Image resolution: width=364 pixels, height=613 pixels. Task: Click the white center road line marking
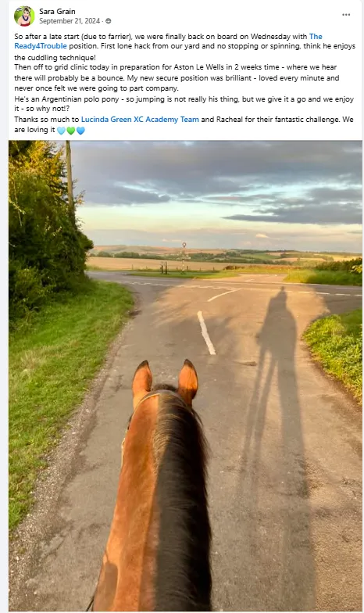point(206,333)
